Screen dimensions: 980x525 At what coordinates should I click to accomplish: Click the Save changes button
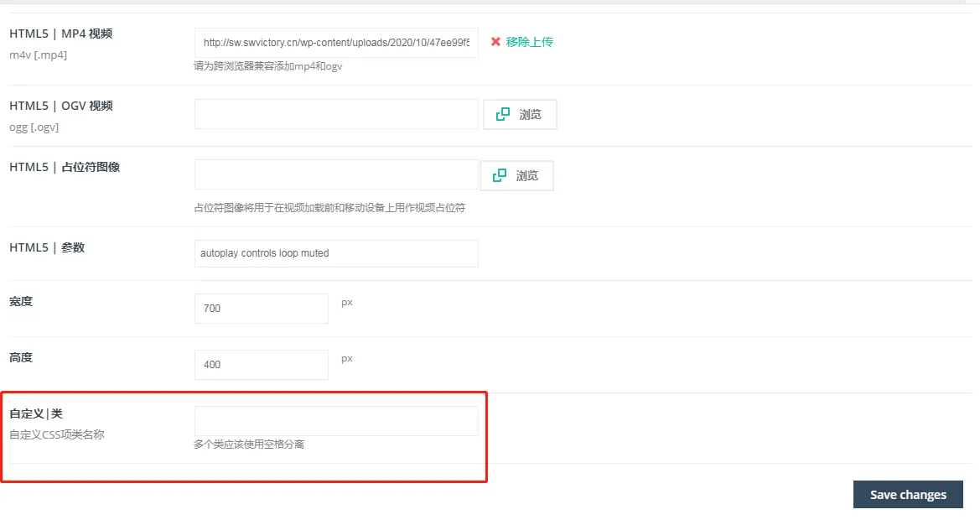(x=908, y=494)
